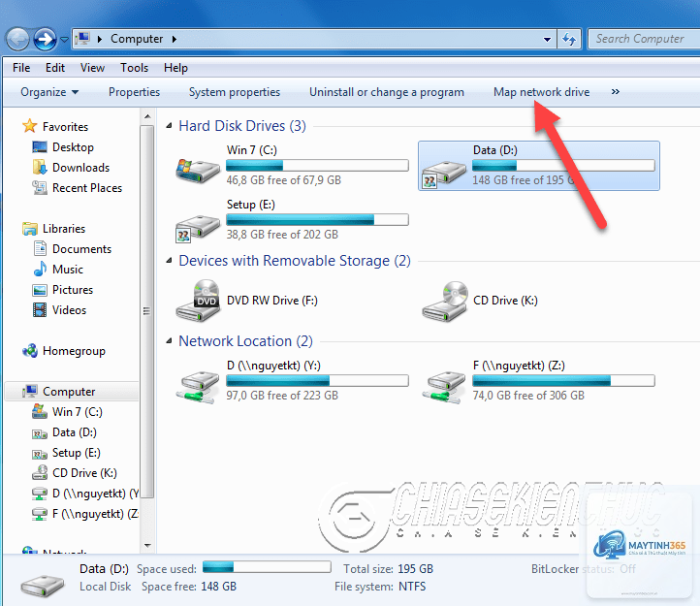Open the Tools menu
Image resolution: width=700 pixels, height=606 pixels.
pyautogui.click(x=135, y=68)
